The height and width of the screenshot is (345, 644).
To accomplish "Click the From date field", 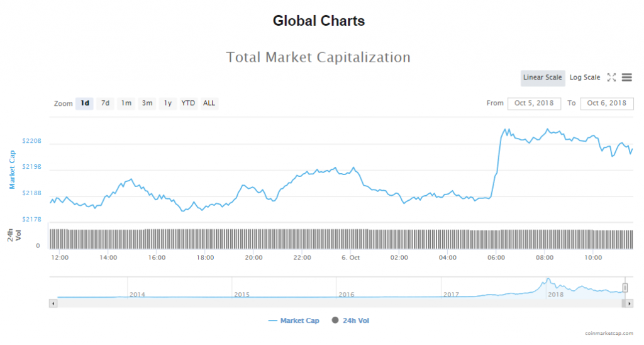I will (533, 103).
